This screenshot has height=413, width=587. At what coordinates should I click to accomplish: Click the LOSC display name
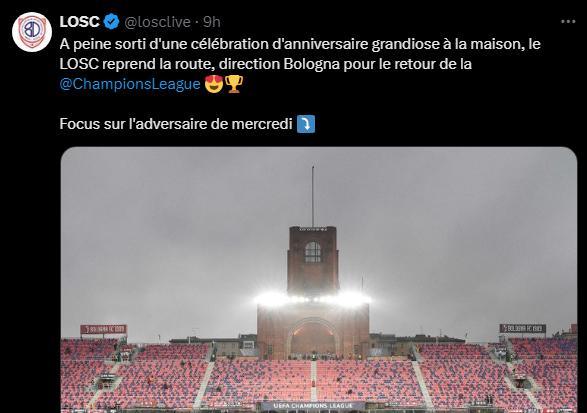click(79, 22)
